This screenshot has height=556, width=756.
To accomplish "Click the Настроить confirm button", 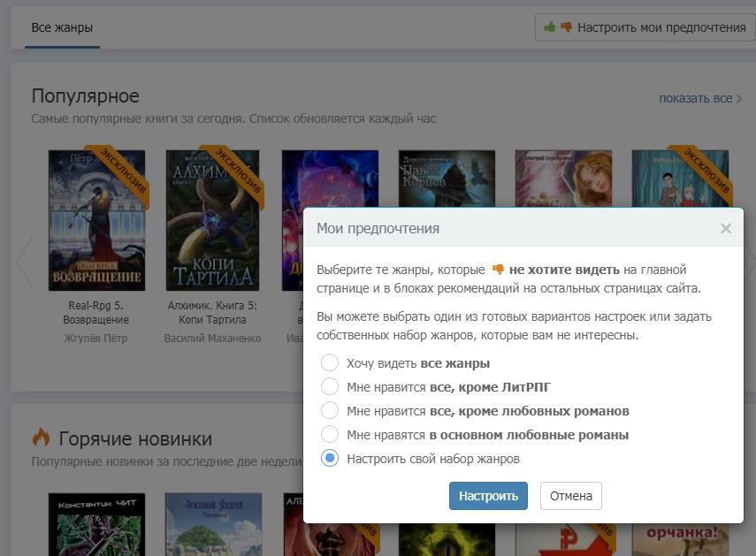I will [x=488, y=496].
